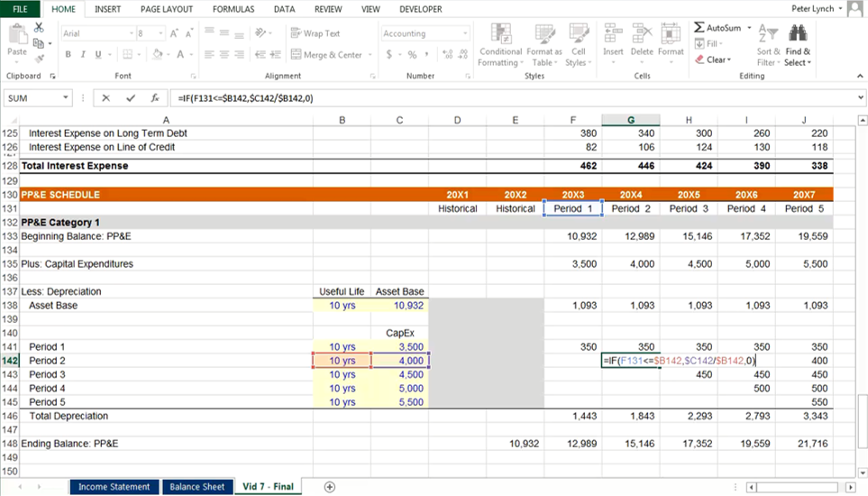
Task: Click in the formula bar text
Action: coord(246,98)
